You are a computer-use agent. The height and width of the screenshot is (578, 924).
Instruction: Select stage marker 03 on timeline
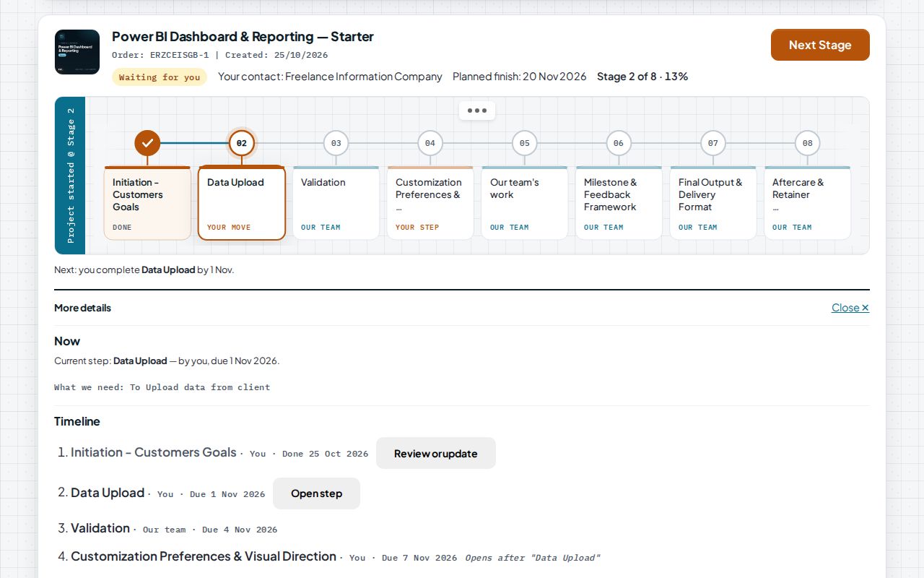pyautogui.click(x=336, y=143)
